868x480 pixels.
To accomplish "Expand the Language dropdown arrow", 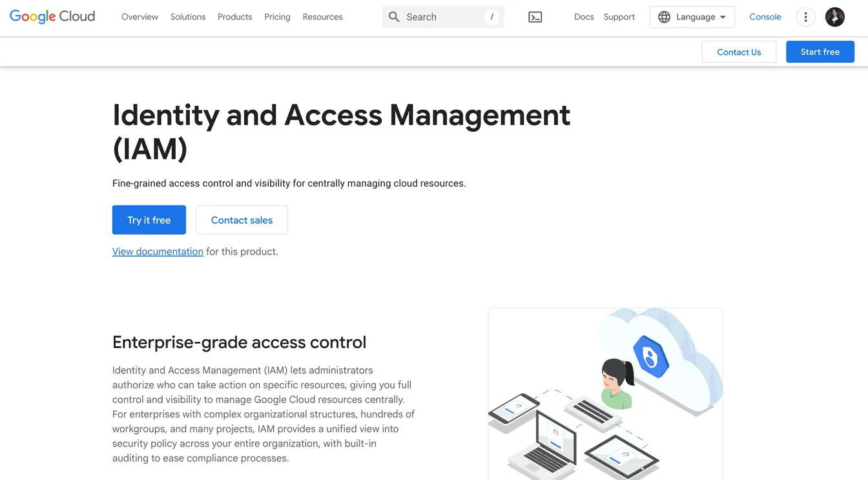I will pos(723,17).
